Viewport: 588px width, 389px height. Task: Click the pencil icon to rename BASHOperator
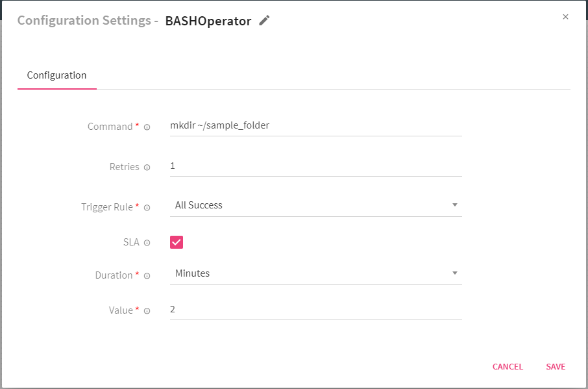pyautogui.click(x=264, y=20)
